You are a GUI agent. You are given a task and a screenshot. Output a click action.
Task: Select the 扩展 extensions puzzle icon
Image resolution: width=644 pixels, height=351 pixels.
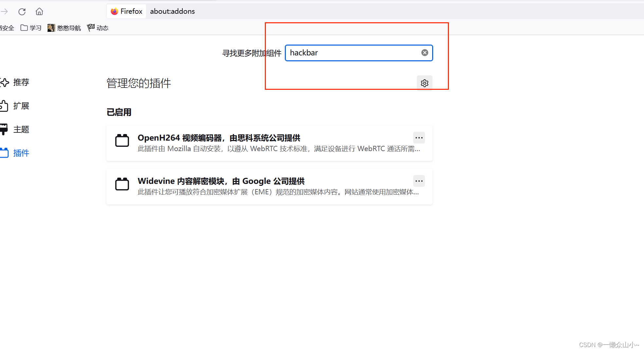click(x=3, y=106)
